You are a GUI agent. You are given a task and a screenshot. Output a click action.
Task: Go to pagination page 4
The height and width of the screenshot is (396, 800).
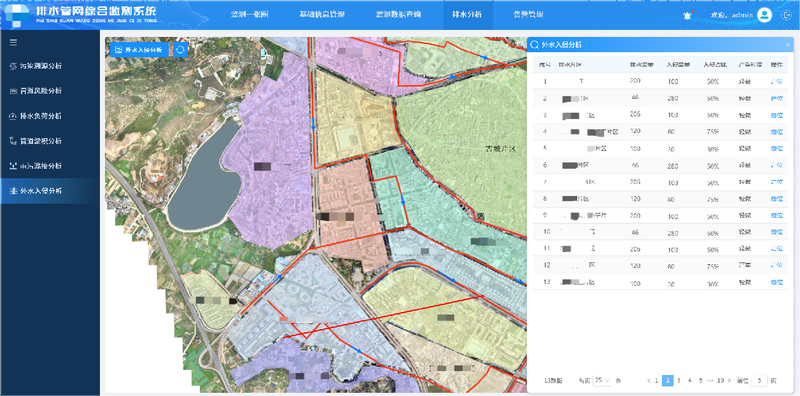point(690,380)
